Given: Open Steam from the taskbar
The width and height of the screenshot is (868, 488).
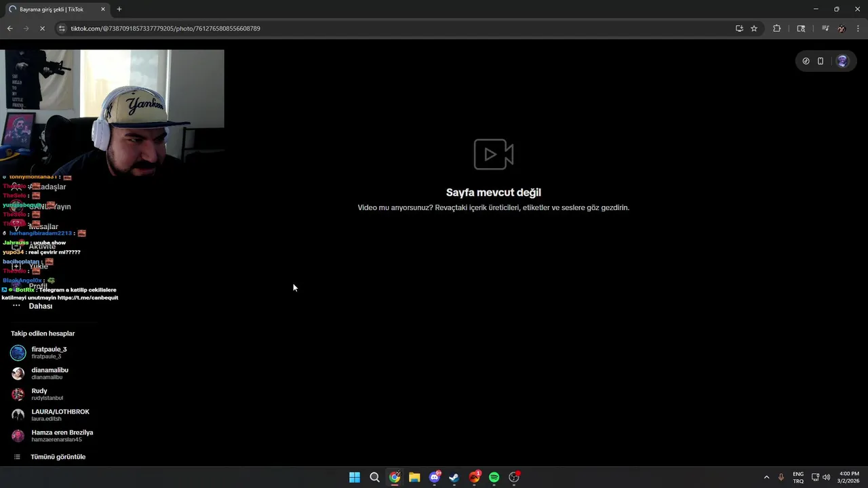Looking at the screenshot, I should 454,477.
